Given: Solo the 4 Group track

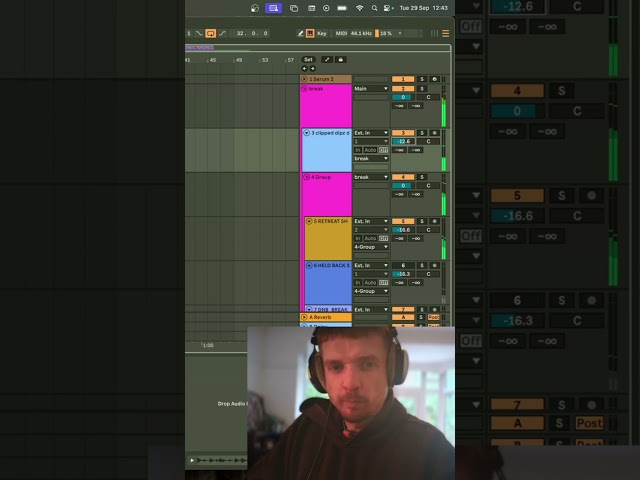Looking at the screenshot, I should 422,177.
